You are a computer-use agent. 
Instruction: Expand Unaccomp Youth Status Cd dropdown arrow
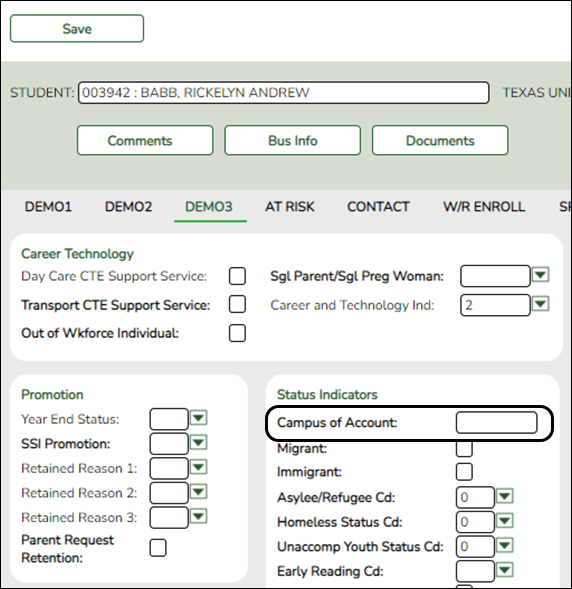504,545
